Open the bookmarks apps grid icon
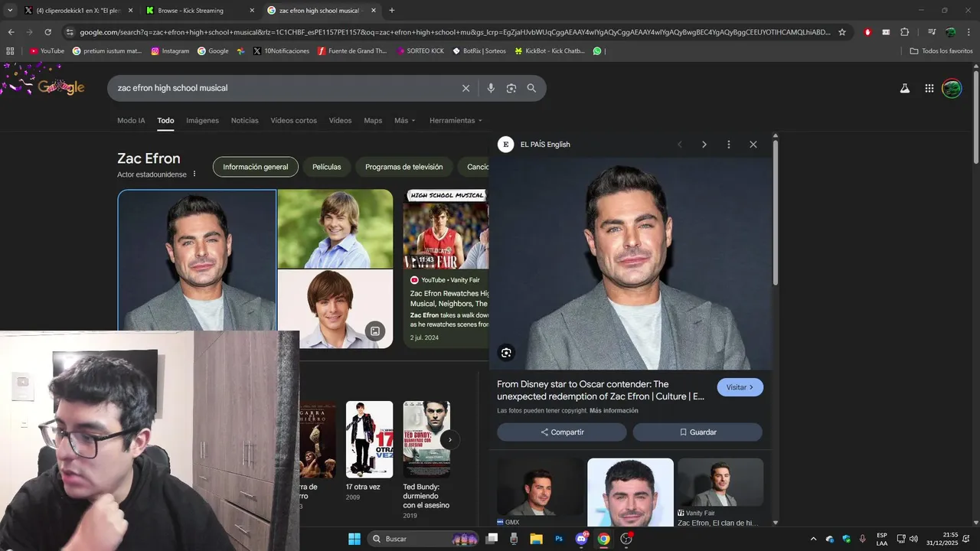980x551 pixels. click(10, 51)
